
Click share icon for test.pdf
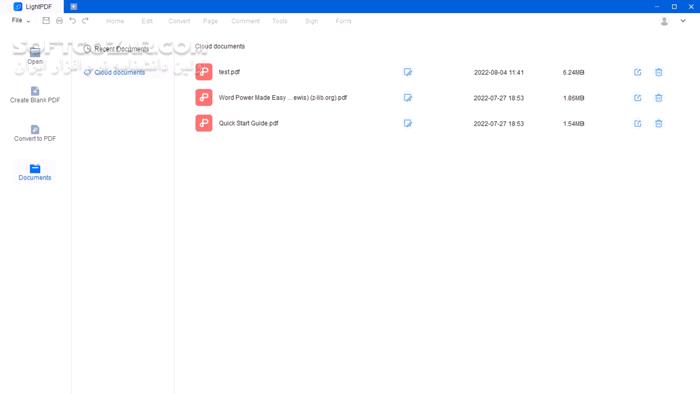pos(638,72)
